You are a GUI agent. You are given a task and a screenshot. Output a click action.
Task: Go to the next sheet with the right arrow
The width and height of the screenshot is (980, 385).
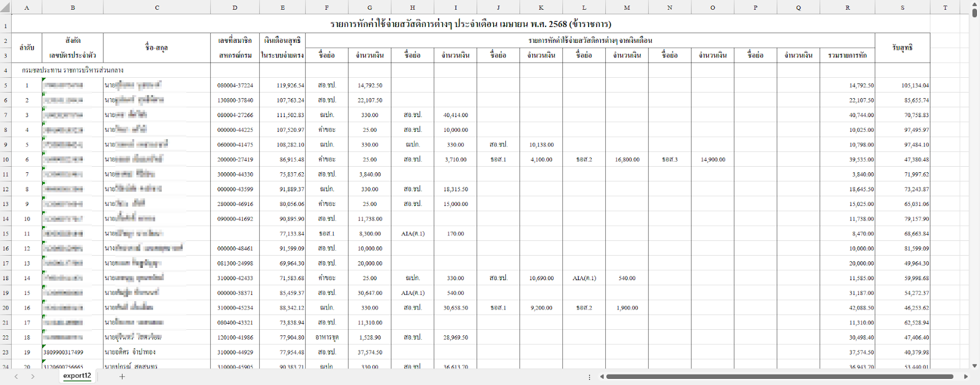click(32, 376)
